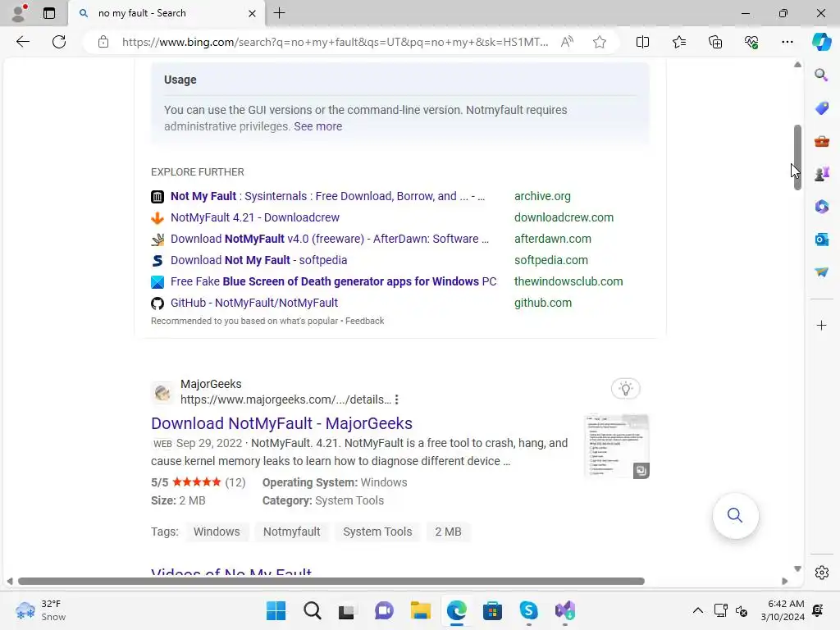This screenshot has width=840, height=630.
Task: Open sidebar Drop paper-plane icon
Action: [821, 272]
